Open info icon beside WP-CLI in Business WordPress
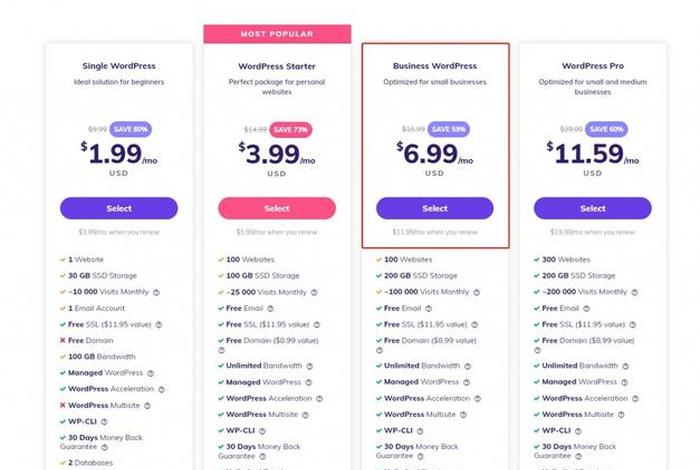The image size is (700, 470). pyautogui.click(x=420, y=431)
